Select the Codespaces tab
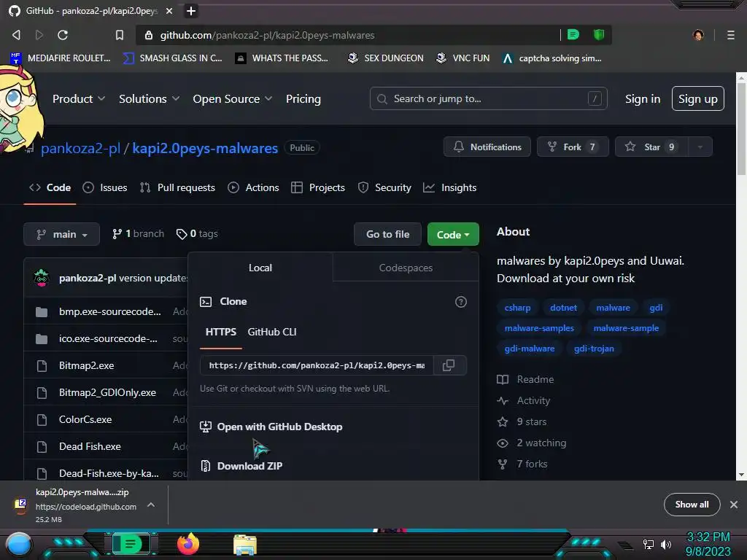This screenshot has height=560, width=747. [x=406, y=268]
